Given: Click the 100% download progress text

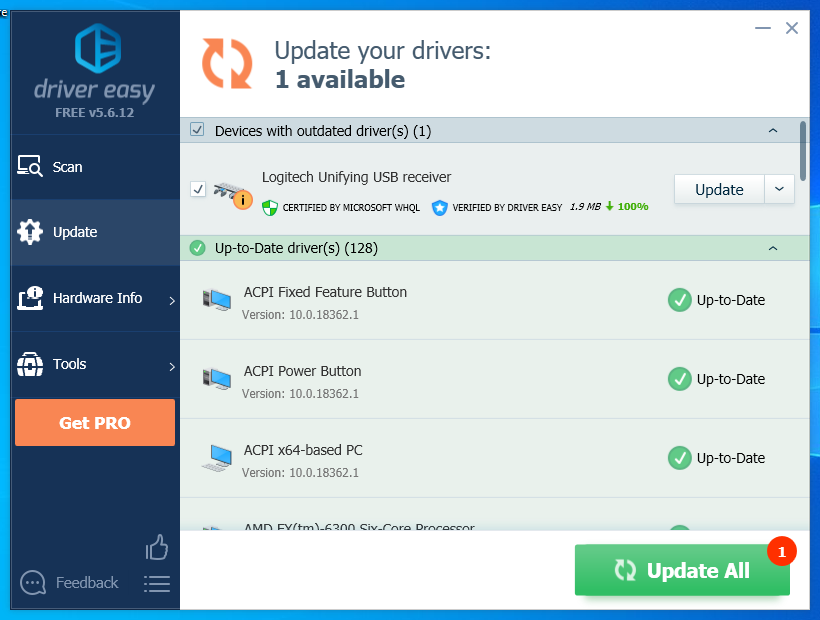Looking at the screenshot, I should [x=633, y=206].
